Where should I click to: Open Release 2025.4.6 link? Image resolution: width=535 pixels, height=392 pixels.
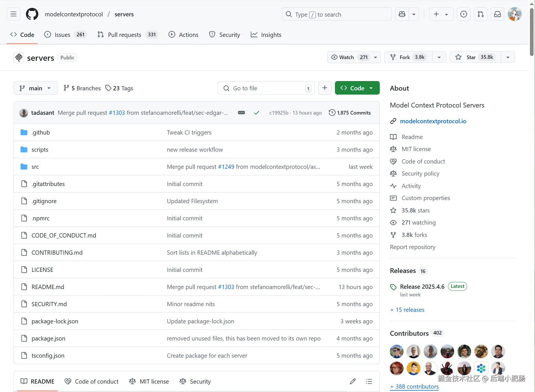[422, 286]
